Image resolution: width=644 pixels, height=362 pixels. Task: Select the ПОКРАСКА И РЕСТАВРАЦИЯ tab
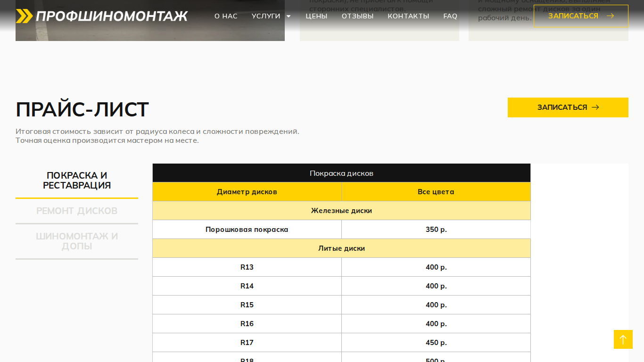tap(77, 181)
